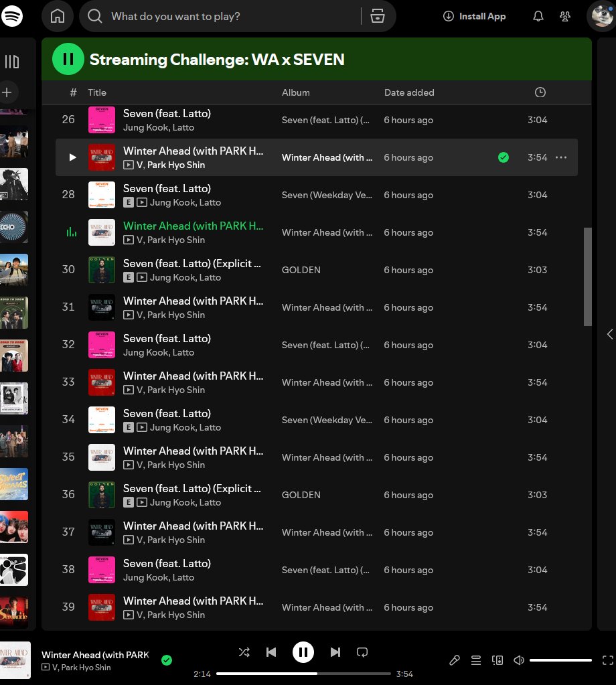Click the now-playing equalizer icon on track 29
The image size is (616, 685).
click(x=72, y=232)
